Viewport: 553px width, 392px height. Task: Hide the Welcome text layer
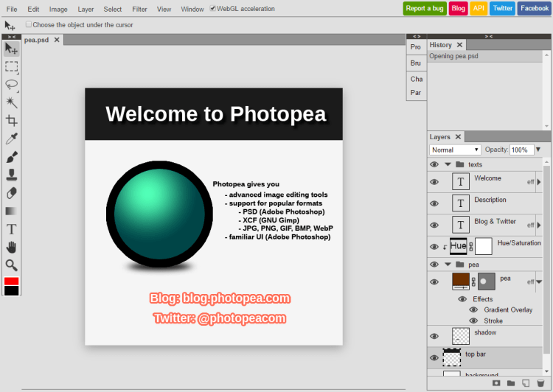434,182
